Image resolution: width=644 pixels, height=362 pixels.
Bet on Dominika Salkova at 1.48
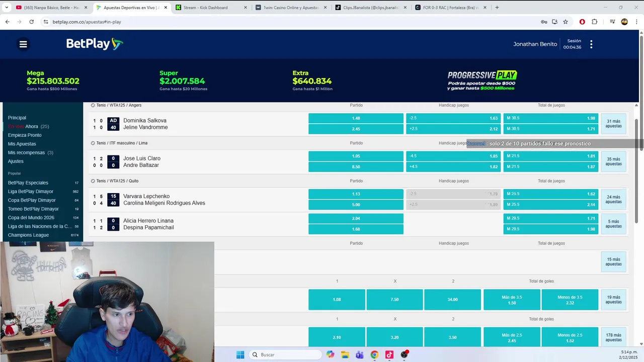356,118
